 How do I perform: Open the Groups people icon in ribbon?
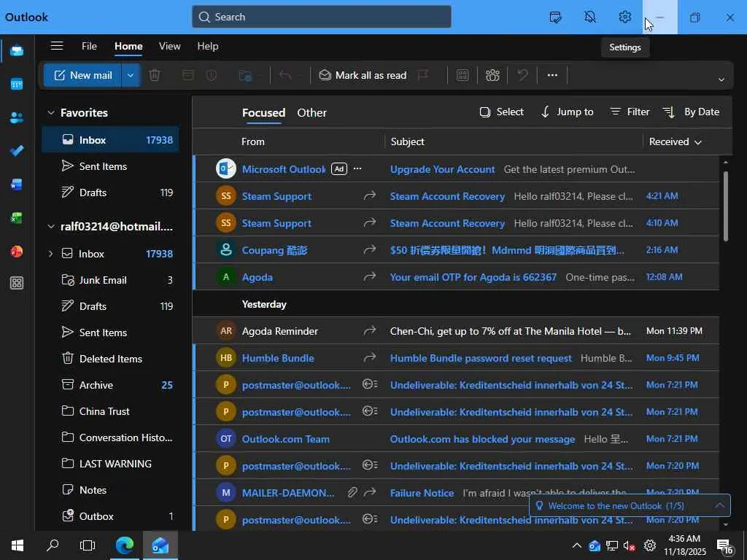pyautogui.click(x=492, y=75)
